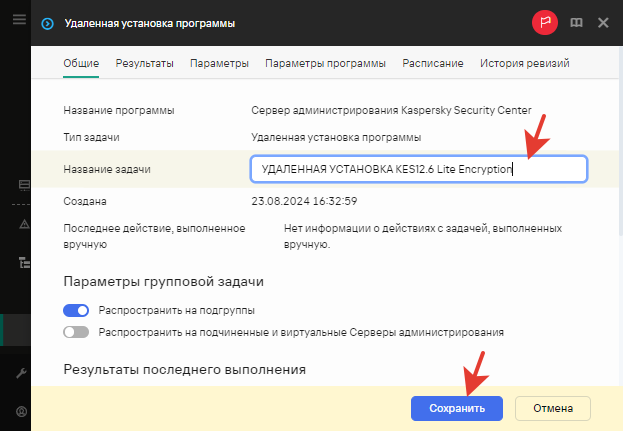
Task: Select the creation date 23.08.2024 16:32:59
Action: [304, 201]
